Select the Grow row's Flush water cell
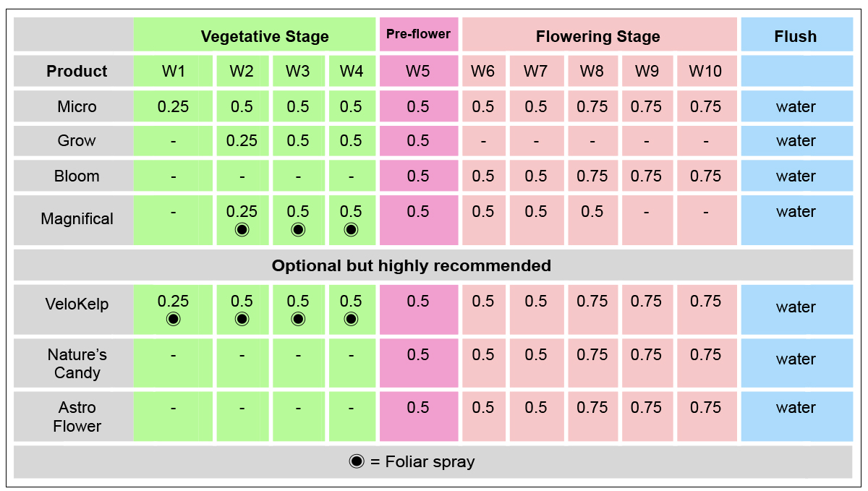This screenshot has height=491, width=868. click(796, 141)
